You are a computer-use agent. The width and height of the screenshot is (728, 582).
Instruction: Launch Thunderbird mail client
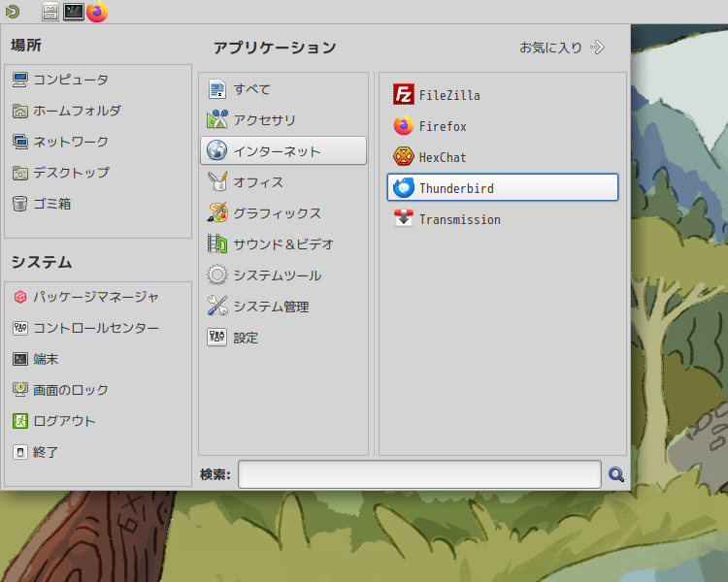point(503,187)
